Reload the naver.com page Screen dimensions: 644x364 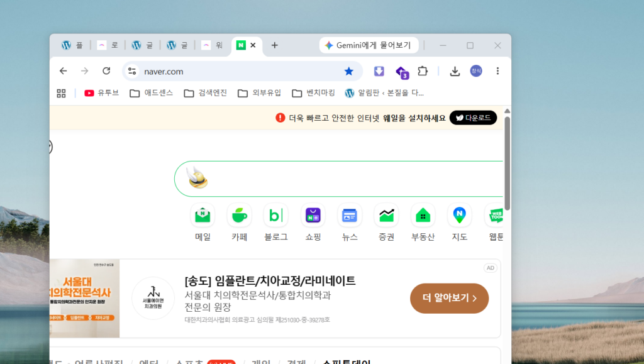[x=106, y=71]
